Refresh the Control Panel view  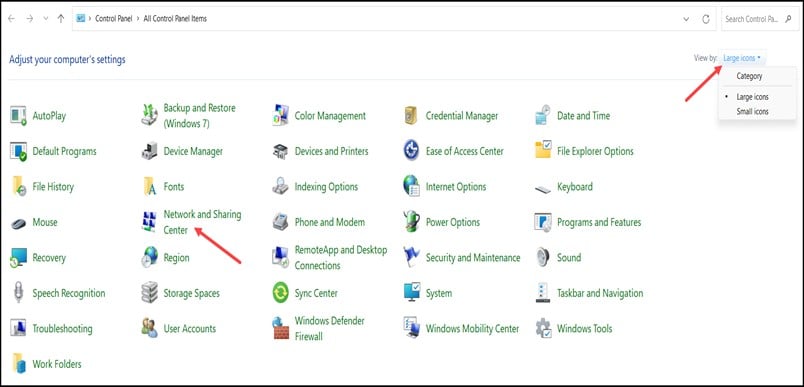tap(706, 19)
